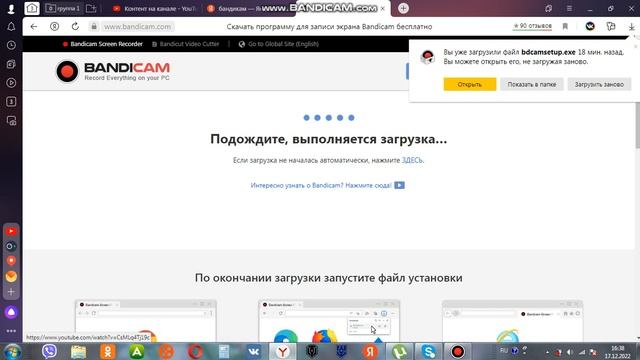This screenshot has width=640, height=360.
Task: Open Skype from the taskbar
Action: tap(429, 351)
